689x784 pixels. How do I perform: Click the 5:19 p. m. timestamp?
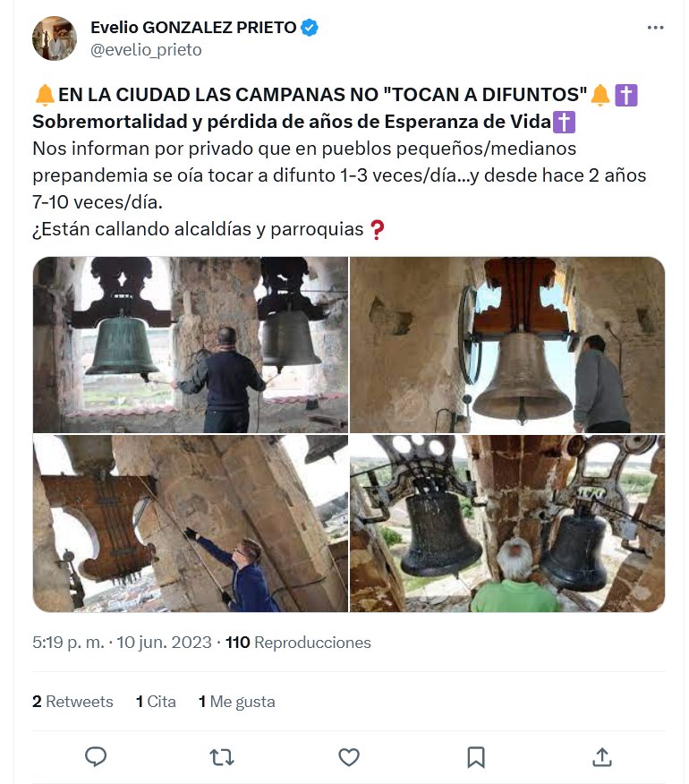[x=69, y=643]
